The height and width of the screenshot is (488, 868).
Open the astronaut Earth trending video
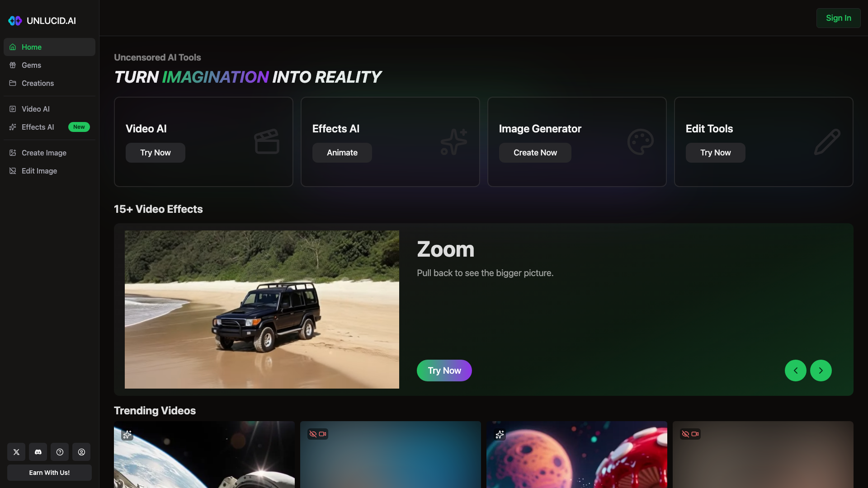point(204,455)
